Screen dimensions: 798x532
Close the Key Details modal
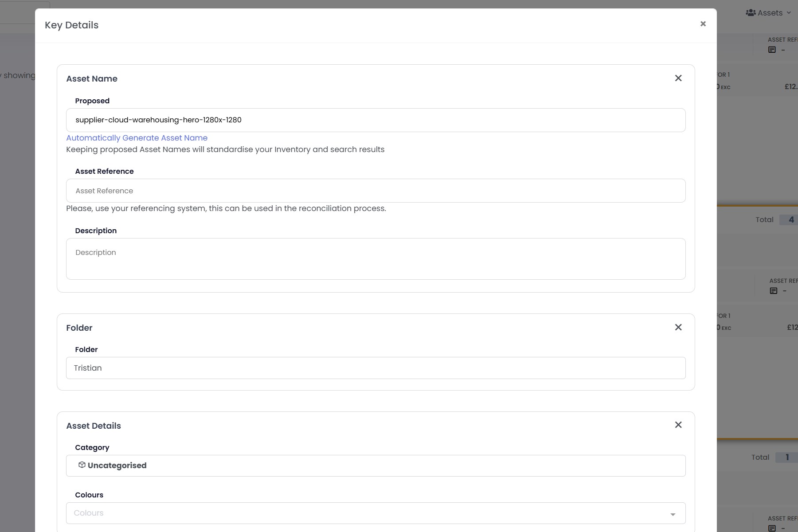703,24
